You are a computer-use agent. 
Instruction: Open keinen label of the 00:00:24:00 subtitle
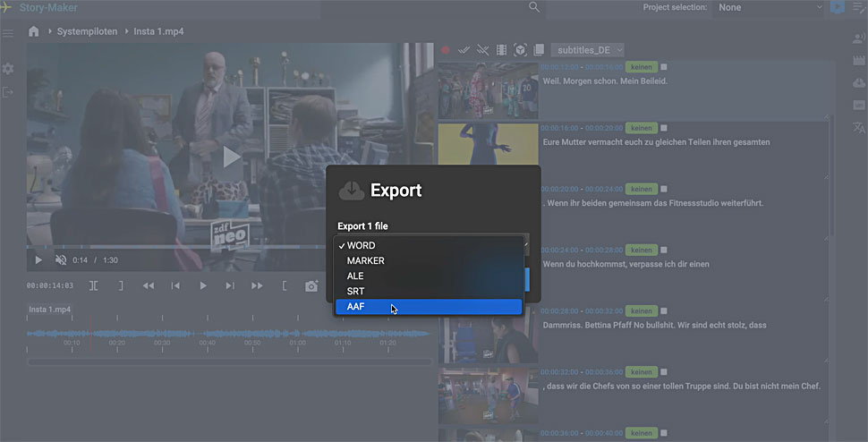click(x=642, y=250)
